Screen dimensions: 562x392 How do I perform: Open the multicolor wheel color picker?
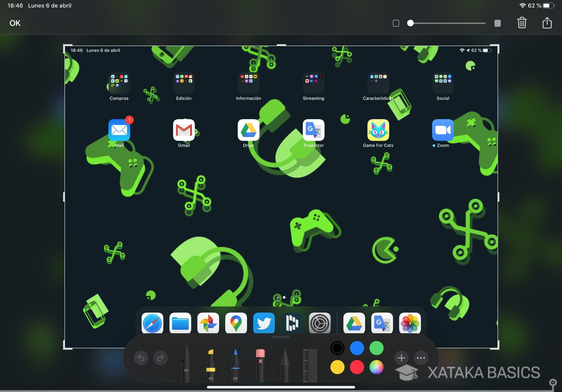pyautogui.click(x=376, y=368)
